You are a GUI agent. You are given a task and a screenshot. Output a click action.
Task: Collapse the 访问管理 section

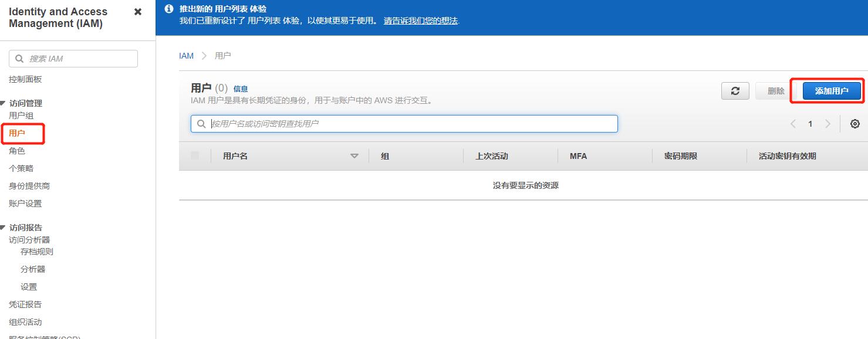click(x=6, y=103)
